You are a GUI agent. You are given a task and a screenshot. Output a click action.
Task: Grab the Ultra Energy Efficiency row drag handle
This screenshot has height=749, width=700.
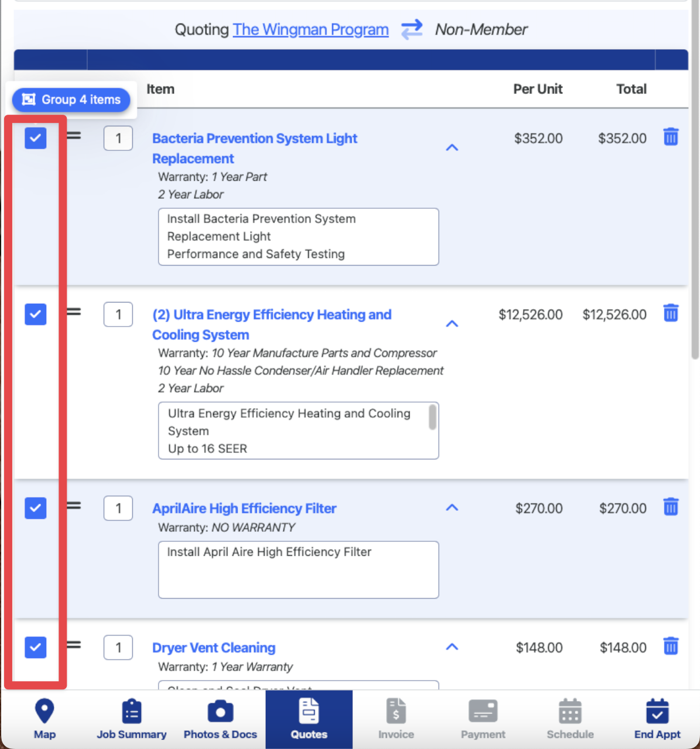74,312
